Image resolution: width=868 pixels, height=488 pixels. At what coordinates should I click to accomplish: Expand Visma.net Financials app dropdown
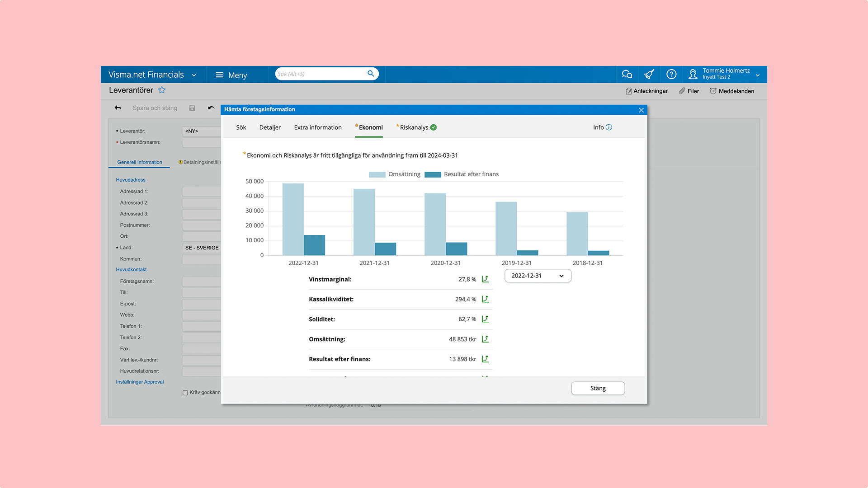point(194,75)
